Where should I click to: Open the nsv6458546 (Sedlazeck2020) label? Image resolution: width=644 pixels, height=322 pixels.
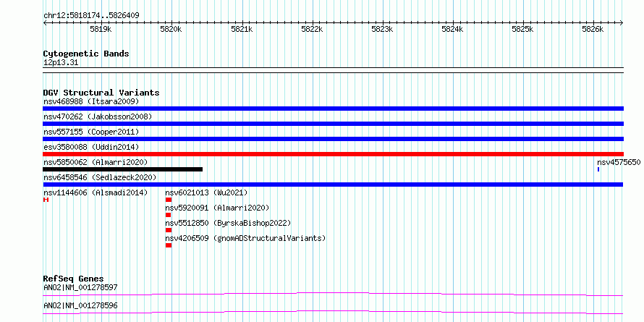click(100, 177)
